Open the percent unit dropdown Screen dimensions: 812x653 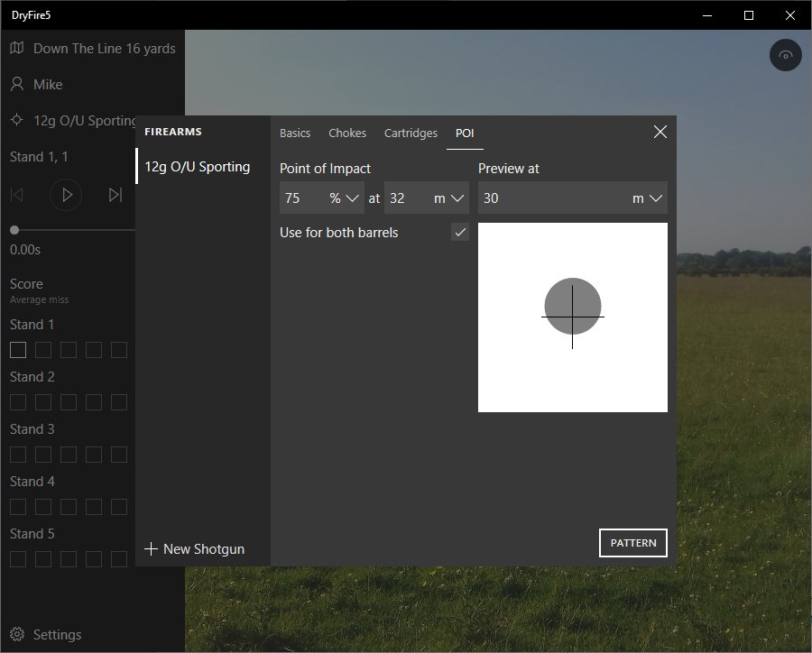(346, 198)
